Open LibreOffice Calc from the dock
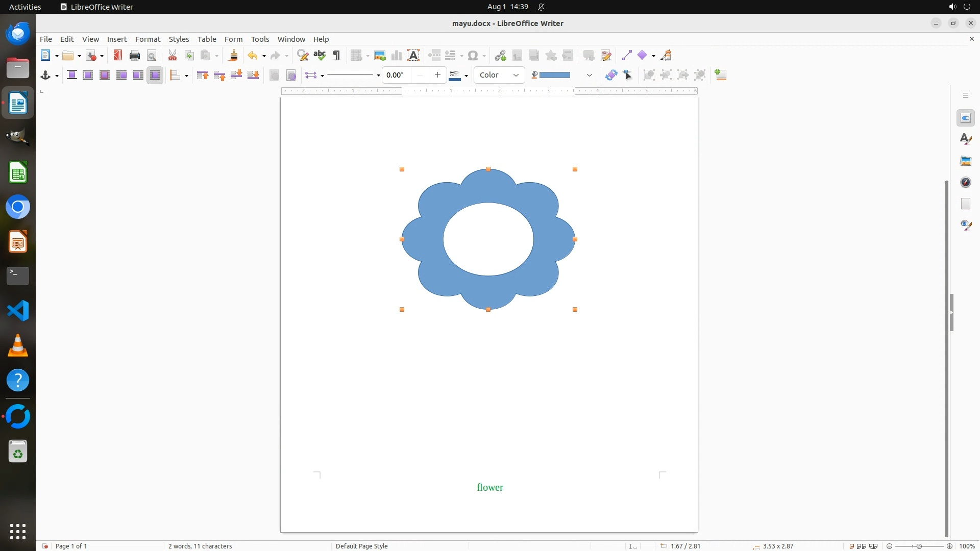 point(18,172)
